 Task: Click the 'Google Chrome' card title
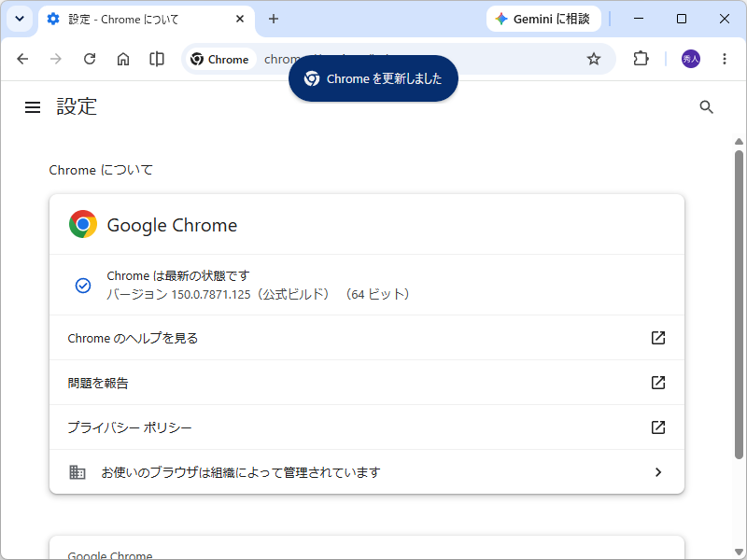(x=172, y=225)
